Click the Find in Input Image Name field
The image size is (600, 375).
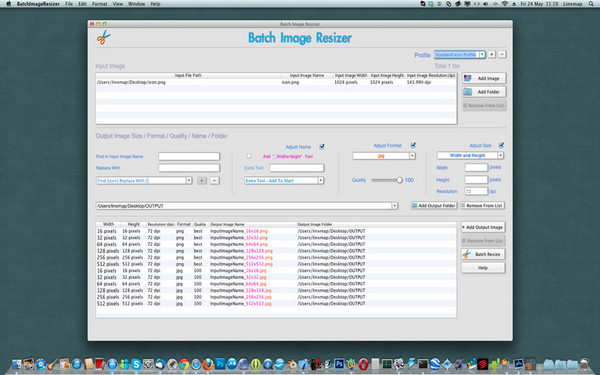(x=189, y=156)
